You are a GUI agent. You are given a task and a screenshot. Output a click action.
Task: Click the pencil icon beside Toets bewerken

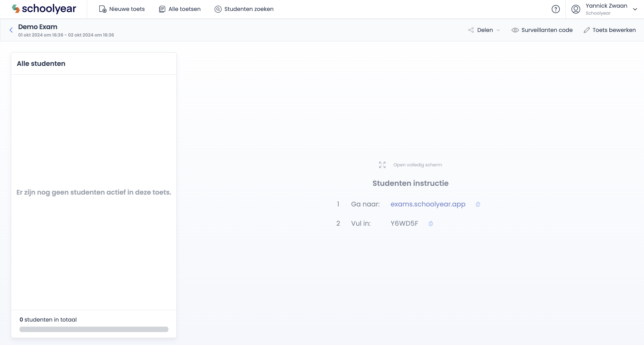(587, 30)
